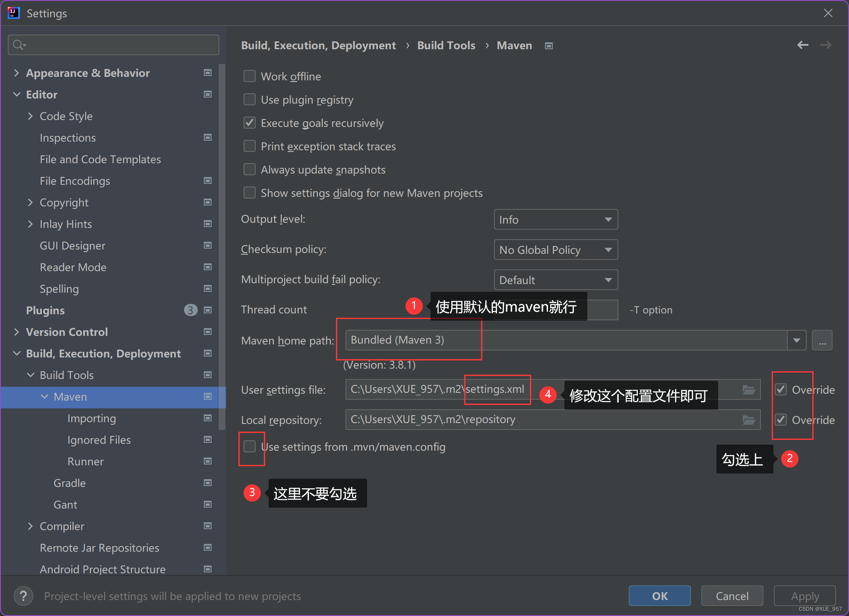Open the Checksum policy dropdown
Image resolution: width=849 pixels, height=616 pixels.
click(x=556, y=250)
